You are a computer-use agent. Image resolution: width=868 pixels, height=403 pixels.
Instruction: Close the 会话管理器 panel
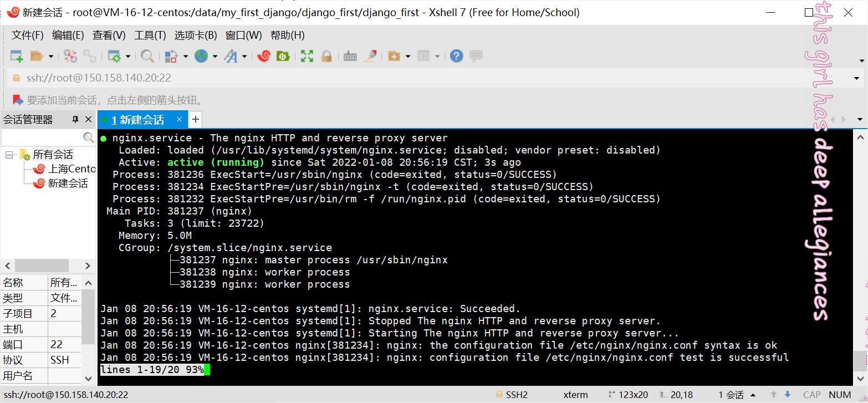coord(88,120)
